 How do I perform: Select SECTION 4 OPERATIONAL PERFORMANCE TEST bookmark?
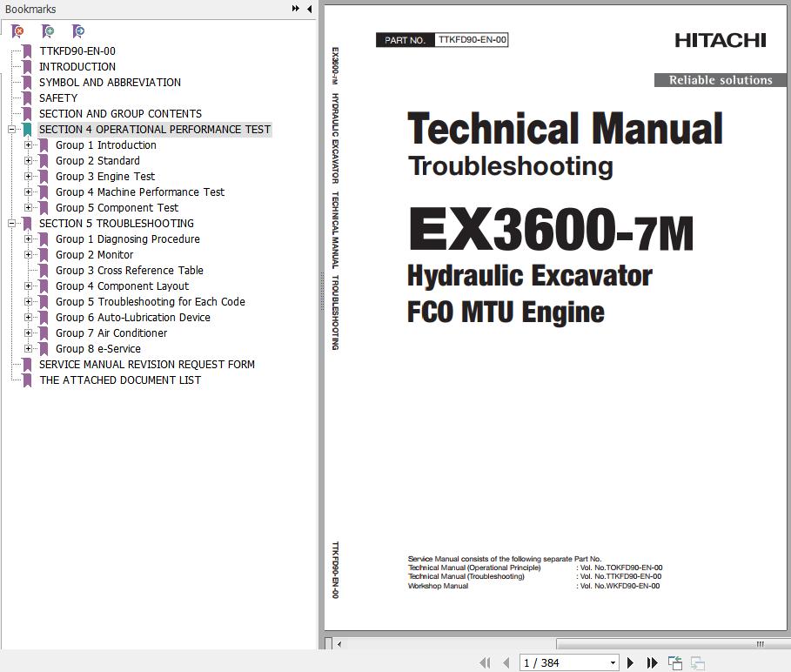pos(155,129)
